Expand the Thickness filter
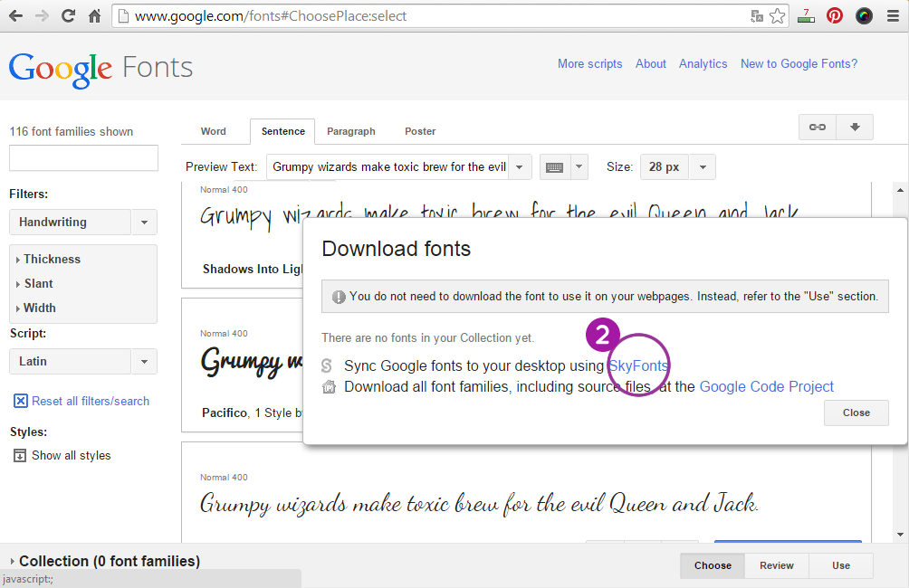 [x=52, y=260]
